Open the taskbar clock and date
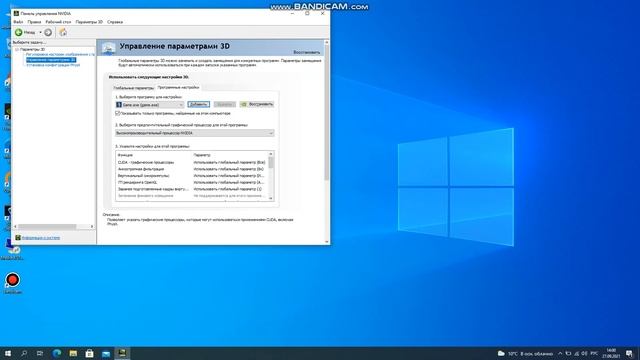The image size is (640, 360). click(611, 353)
